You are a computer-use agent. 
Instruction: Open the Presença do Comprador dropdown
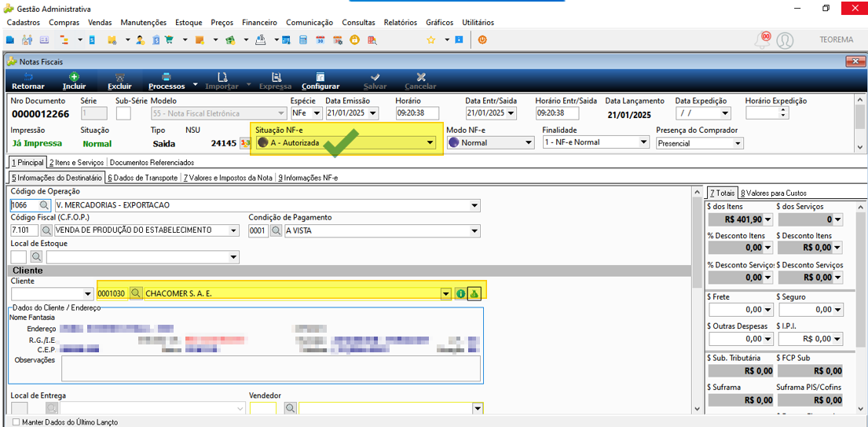(738, 143)
